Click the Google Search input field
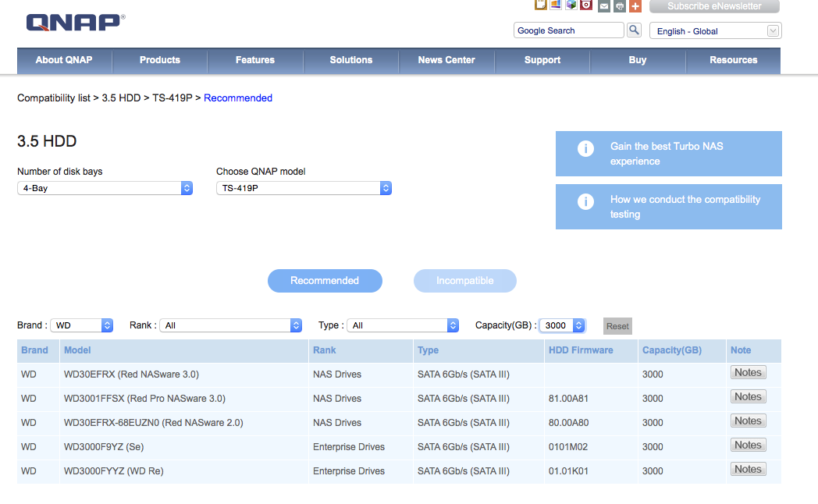The width and height of the screenshot is (818, 504). click(x=569, y=30)
